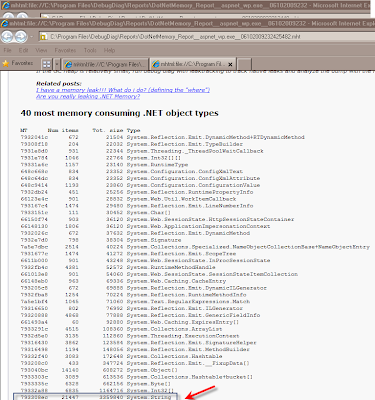Select System.Configuration.ConfigXmlText text

tap(185, 171)
